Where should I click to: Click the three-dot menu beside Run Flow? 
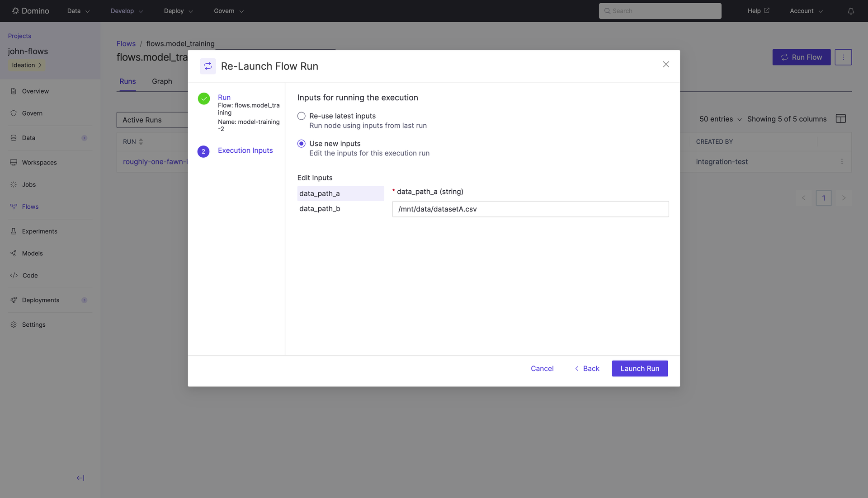[x=843, y=57]
